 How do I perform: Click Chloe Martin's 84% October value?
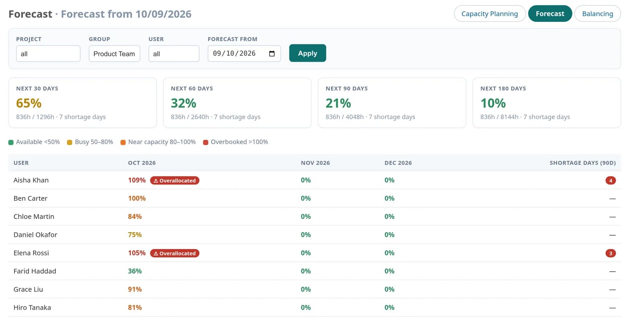[x=135, y=216]
